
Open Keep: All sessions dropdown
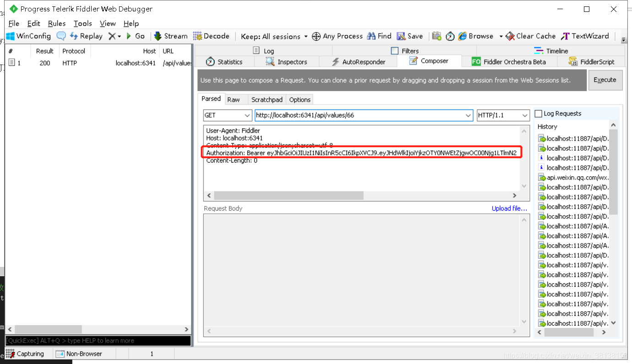tap(274, 36)
